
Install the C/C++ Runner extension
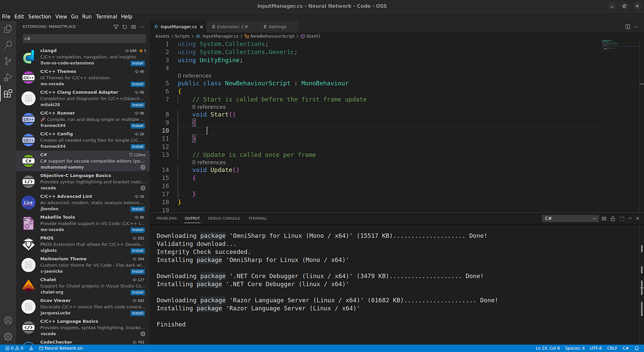(x=137, y=126)
